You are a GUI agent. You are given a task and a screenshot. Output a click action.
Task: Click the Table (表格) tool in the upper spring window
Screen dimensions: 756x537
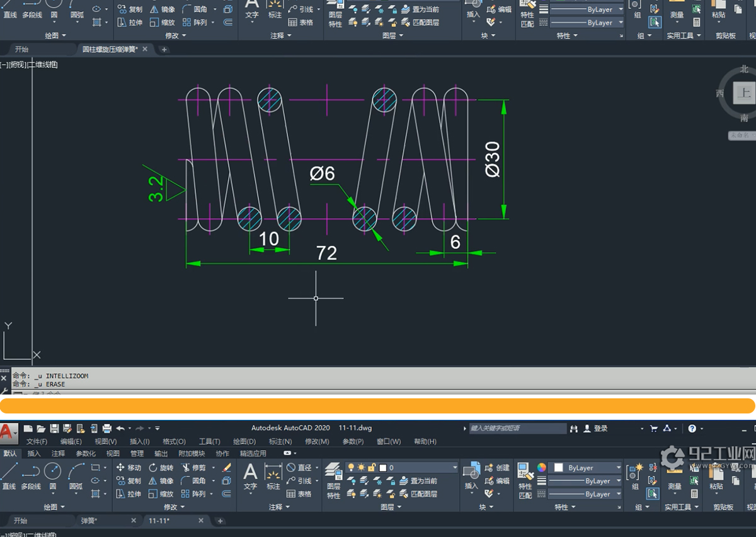click(301, 23)
